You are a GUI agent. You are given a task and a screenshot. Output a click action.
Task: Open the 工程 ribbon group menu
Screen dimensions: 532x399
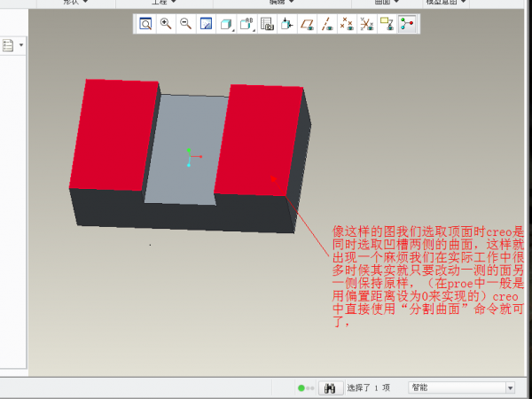coord(165,3)
